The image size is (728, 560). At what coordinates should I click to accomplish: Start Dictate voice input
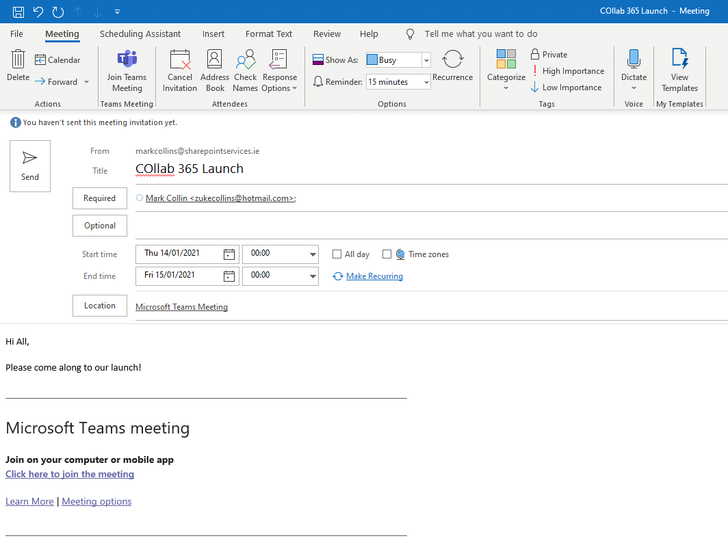pos(634,64)
